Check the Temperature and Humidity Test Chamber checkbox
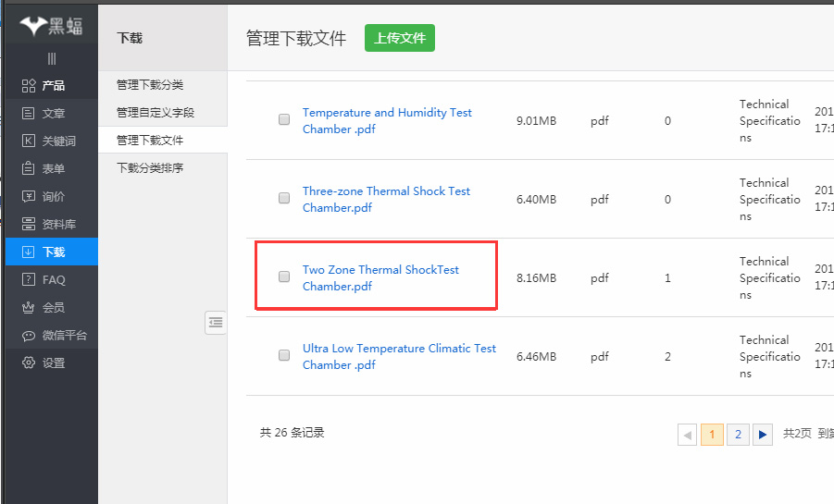Image resolution: width=834 pixels, height=504 pixels. tap(284, 120)
